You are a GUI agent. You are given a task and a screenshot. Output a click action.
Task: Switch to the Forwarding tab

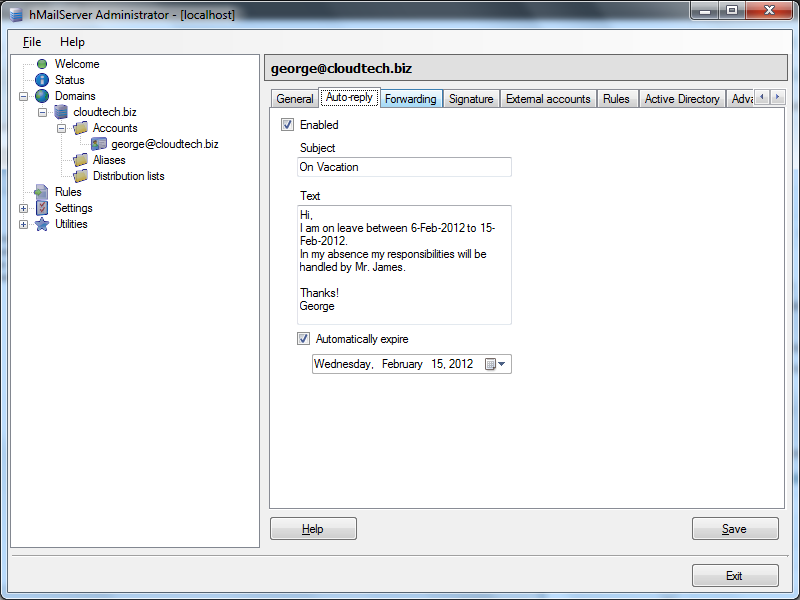(x=411, y=99)
